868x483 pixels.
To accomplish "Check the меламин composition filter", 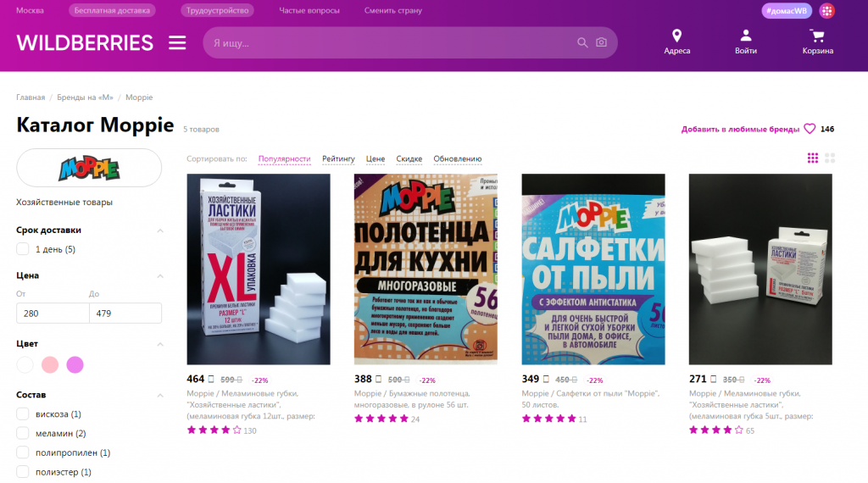I will click(x=23, y=433).
